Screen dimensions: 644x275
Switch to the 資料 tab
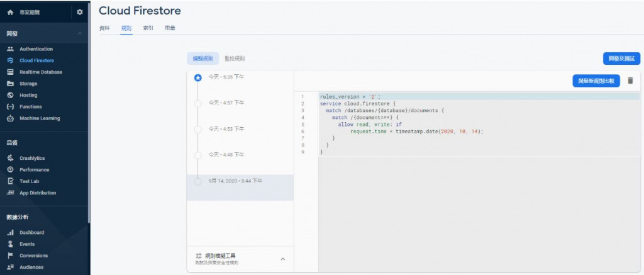point(105,28)
